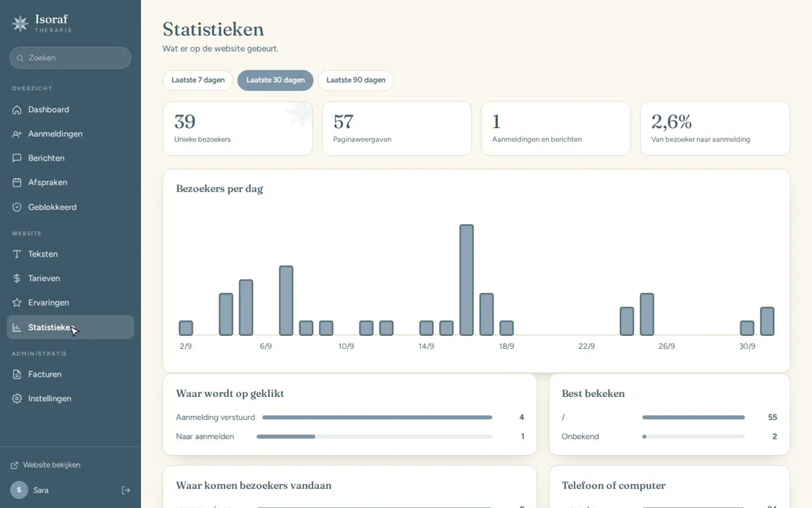The image size is (812, 508).
Task: Select the Laatste 7 dagen filter
Action: (x=198, y=80)
